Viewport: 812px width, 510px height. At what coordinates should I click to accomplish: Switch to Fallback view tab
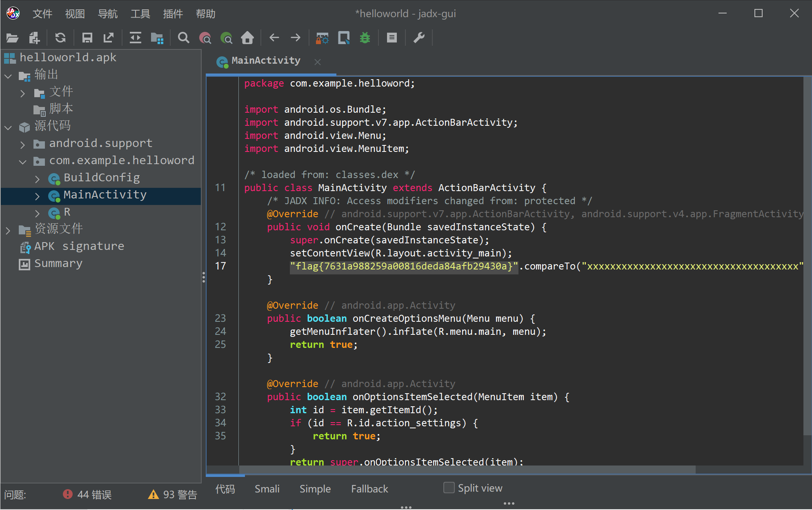click(x=369, y=489)
